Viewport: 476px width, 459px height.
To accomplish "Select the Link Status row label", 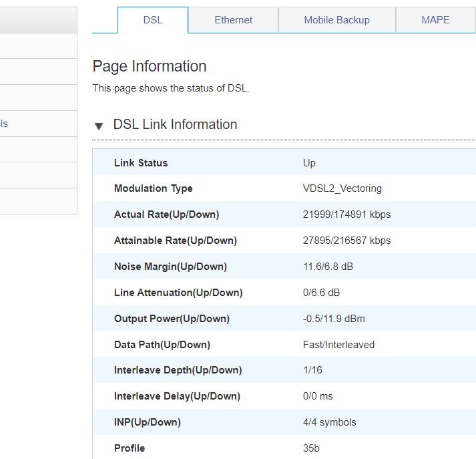I will click(x=141, y=163).
